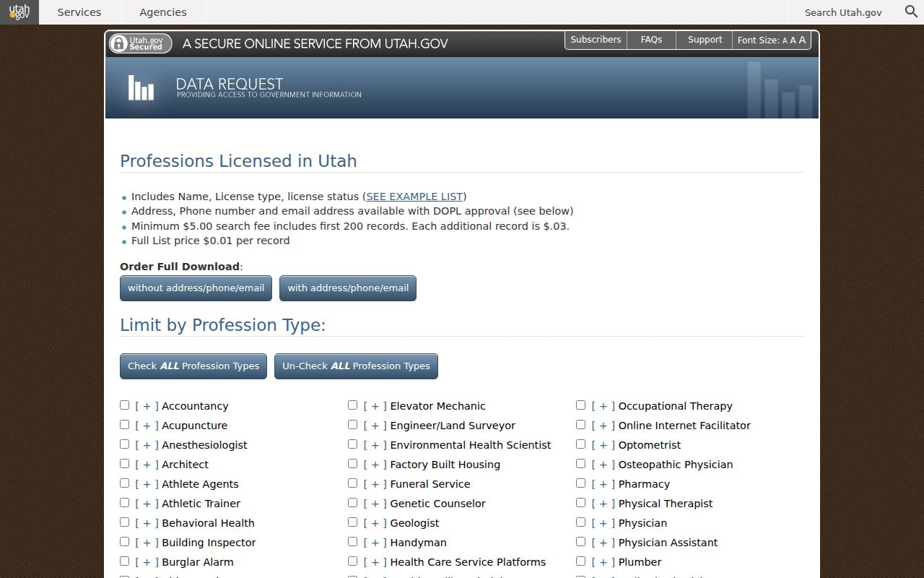Click the utah.gov logo icon
The height and width of the screenshot is (578, 924).
coord(19,12)
